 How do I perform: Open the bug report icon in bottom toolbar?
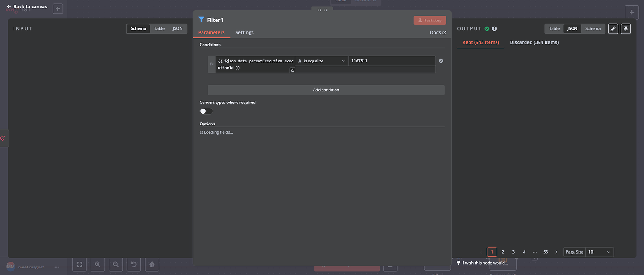pyautogui.click(x=152, y=264)
